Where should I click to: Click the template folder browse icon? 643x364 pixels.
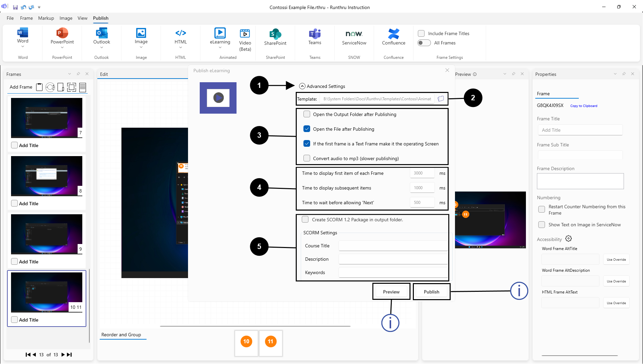coord(441,99)
